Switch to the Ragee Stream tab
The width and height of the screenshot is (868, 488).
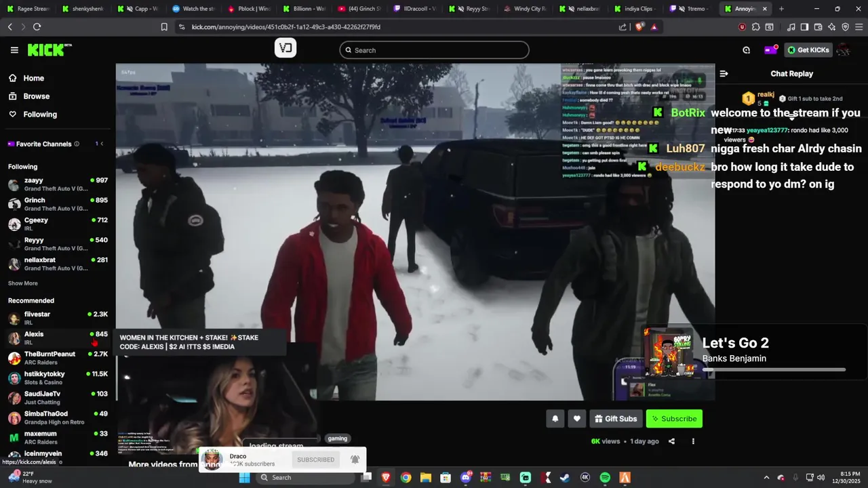(x=28, y=9)
